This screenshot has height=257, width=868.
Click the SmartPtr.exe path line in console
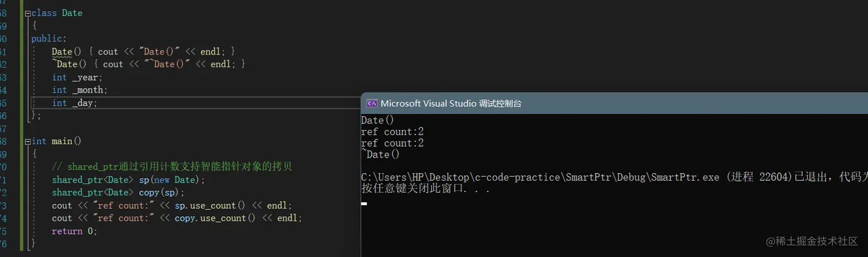pos(614,177)
